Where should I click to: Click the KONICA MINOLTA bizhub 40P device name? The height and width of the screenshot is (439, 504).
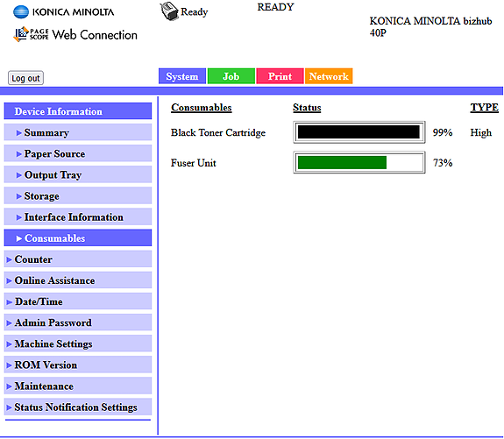coord(430,26)
